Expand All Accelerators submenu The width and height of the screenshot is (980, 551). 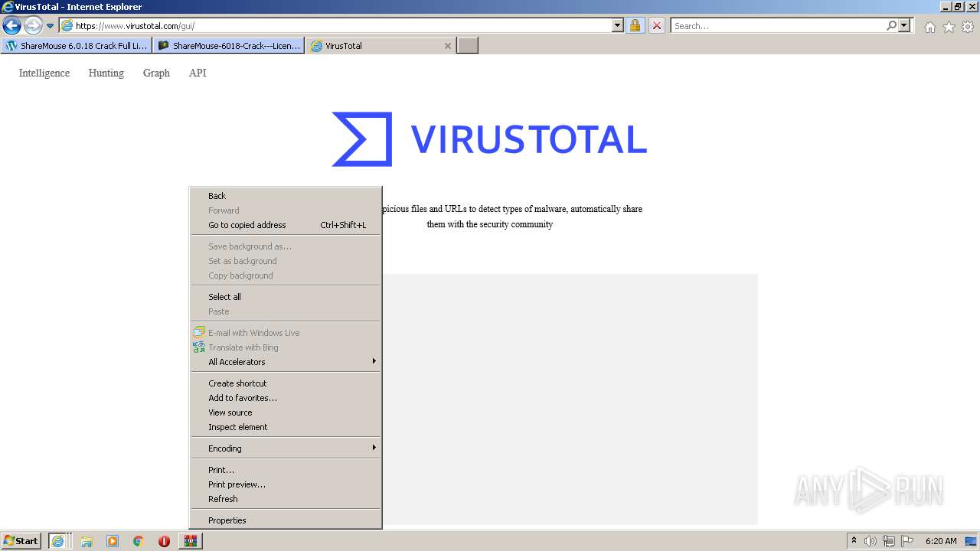click(x=286, y=362)
